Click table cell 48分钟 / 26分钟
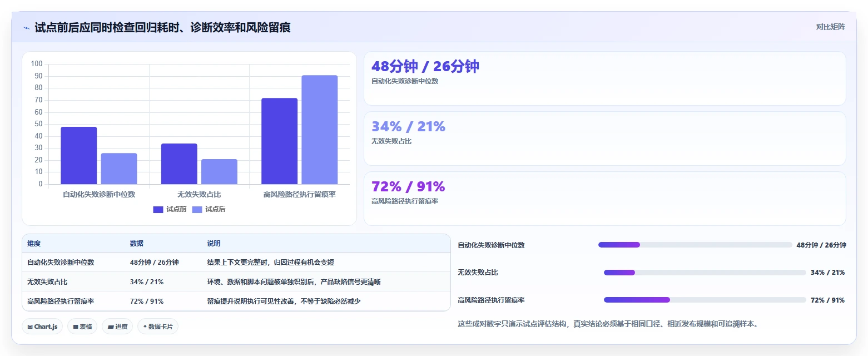This screenshot has width=868, height=356. [155, 263]
